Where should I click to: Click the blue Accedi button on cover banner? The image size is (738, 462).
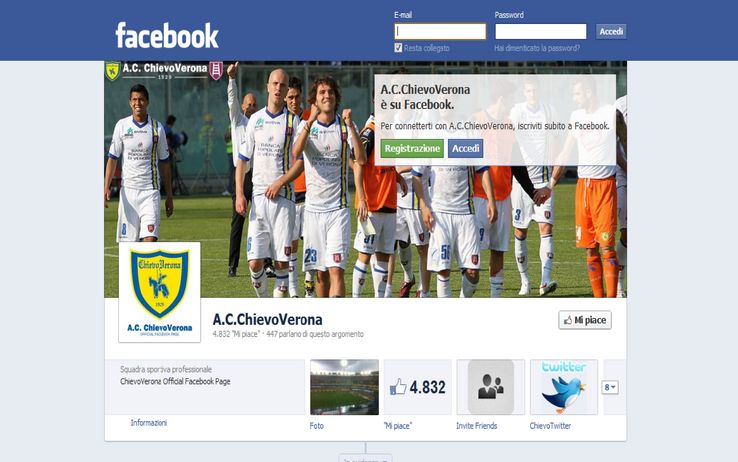coord(465,148)
